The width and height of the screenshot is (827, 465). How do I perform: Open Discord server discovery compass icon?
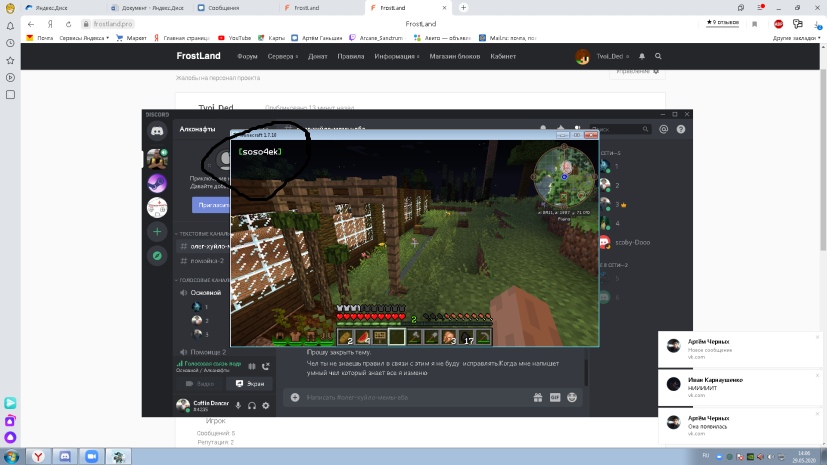coord(157,256)
